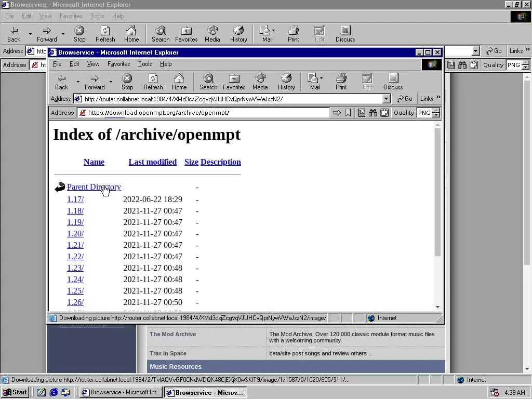Click Stop in background window toolbar
This screenshot has width=532, height=399.
pyautogui.click(x=79, y=34)
